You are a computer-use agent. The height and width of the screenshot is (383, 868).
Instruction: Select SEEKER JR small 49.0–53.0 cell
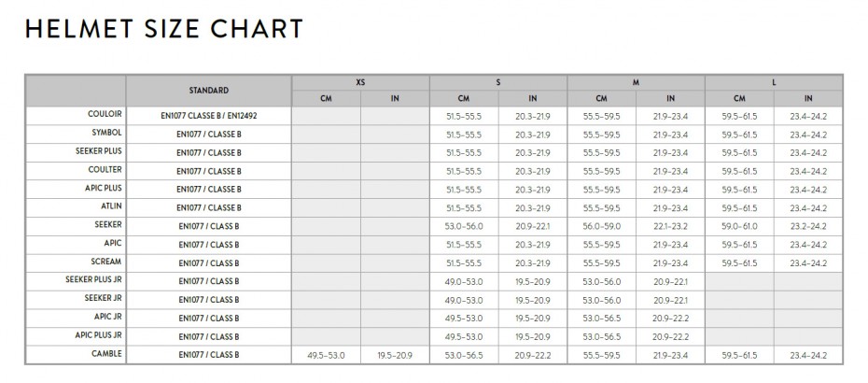click(x=464, y=300)
